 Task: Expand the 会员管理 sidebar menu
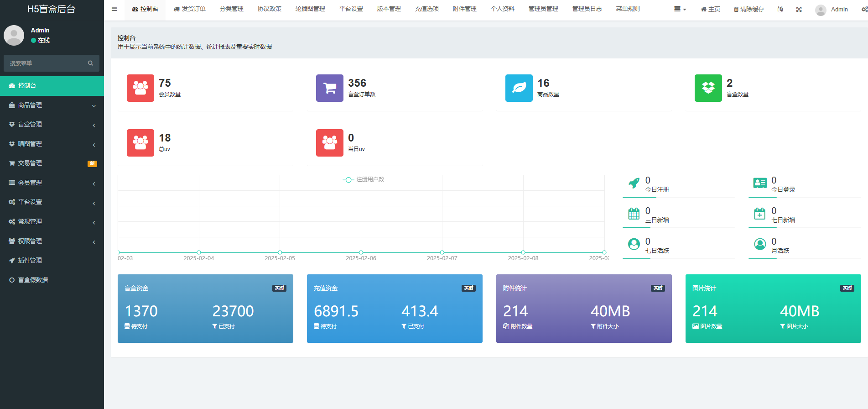pos(52,183)
